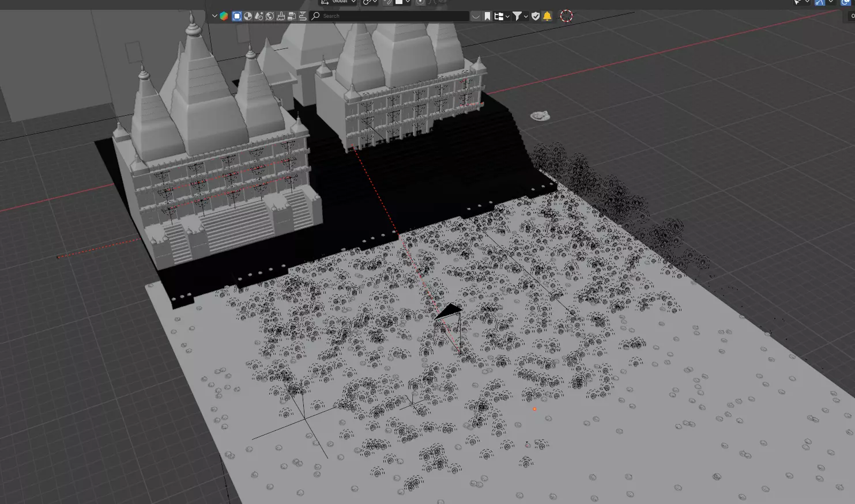The width and height of the screenshot is (855, 504).
Task: Open the dropdown arrow right of the search field
Action: pyautogui.click(x=476, y=16)
